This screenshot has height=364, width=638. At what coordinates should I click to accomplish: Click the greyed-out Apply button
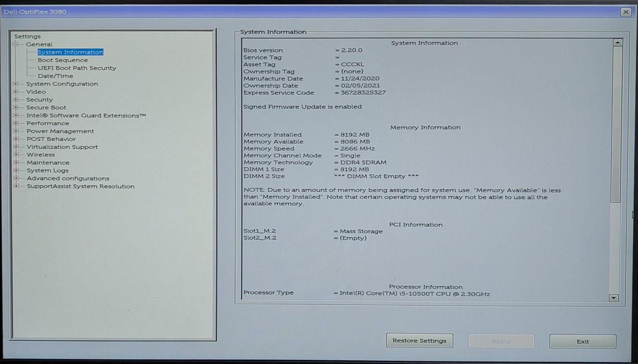[x=501, y=341]
